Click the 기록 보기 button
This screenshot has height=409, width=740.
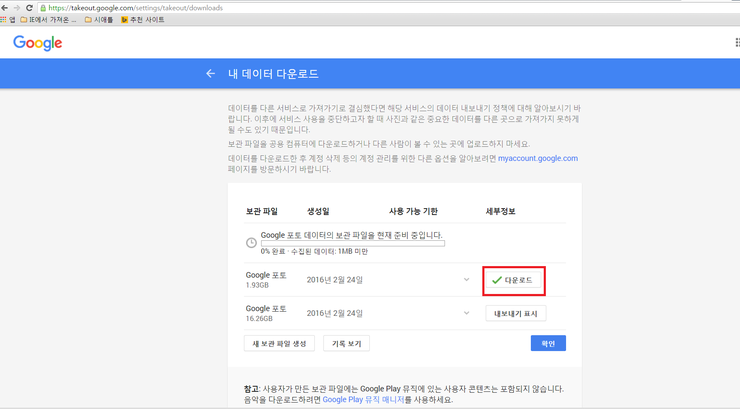(346, 343)
